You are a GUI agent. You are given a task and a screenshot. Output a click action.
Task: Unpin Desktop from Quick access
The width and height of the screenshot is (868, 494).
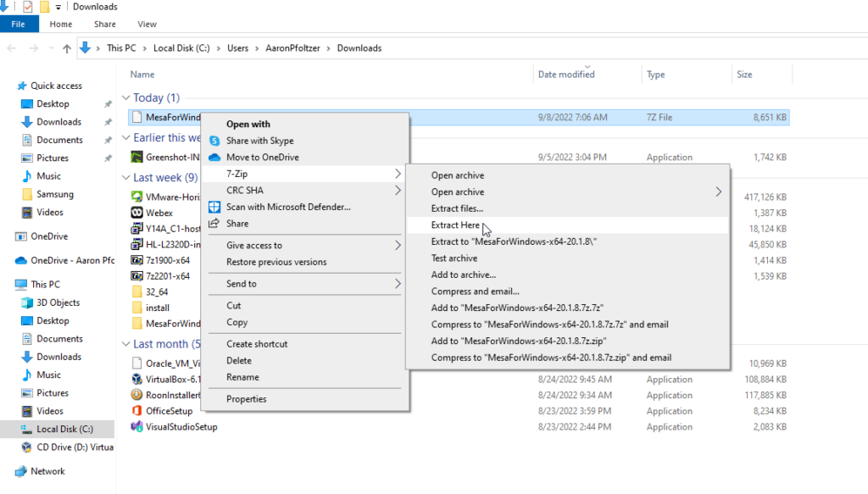click(108, 104)
